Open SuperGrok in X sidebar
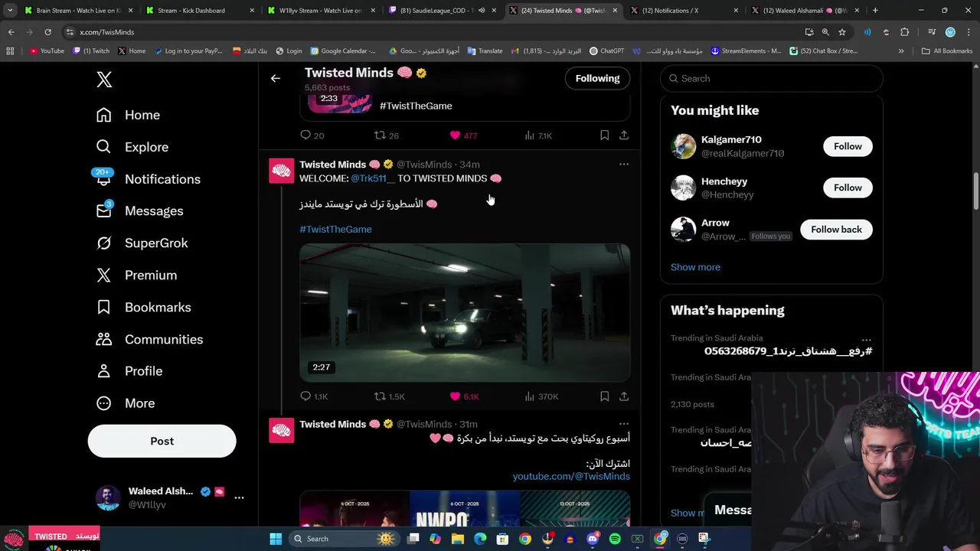980x551 pixels. point(142,243)
